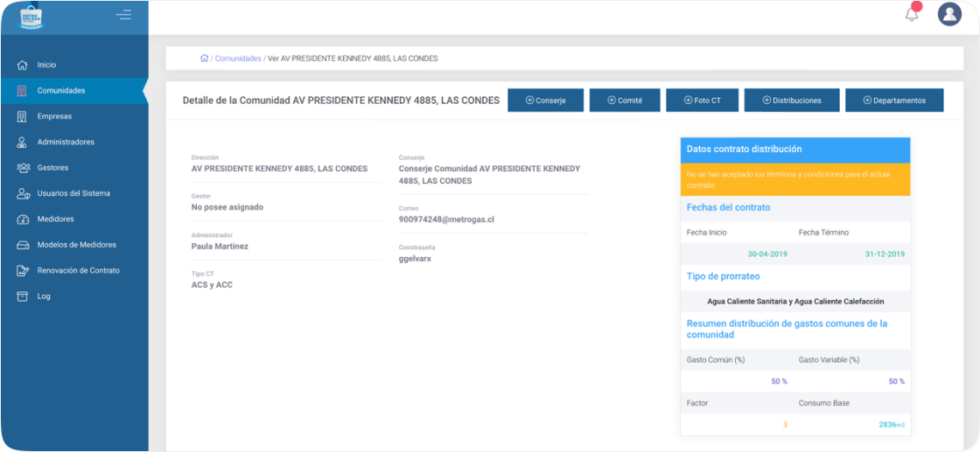Open Modelos de Medidores page
This screenshot has width=980, height=452.
[x=74, y=246]
